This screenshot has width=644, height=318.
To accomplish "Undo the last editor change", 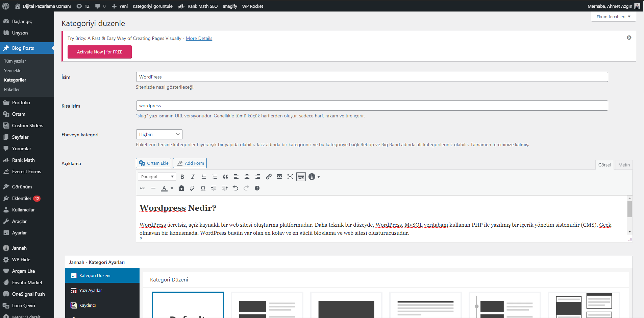I will (236, 188).
